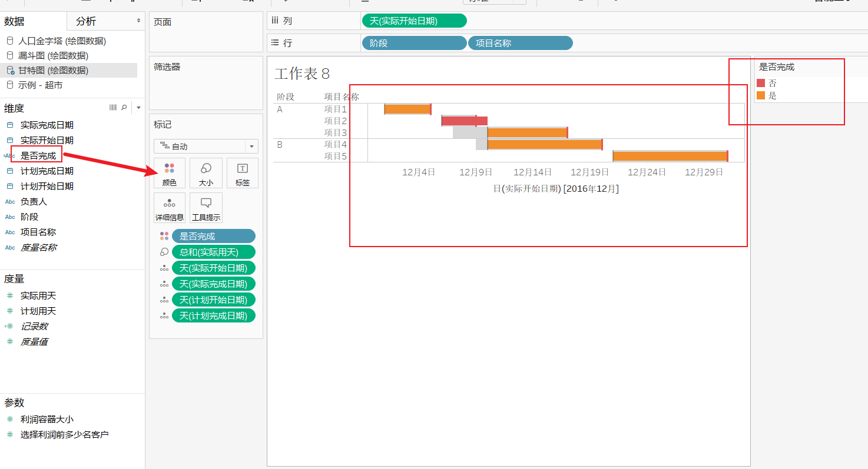
Task: Select the 项目5 orange Gantt bar
Action: 670,156
